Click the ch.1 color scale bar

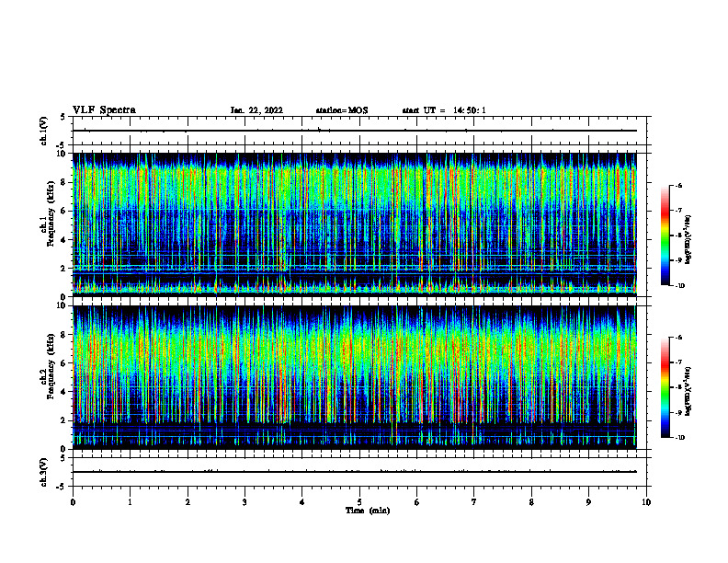point(665,236)
